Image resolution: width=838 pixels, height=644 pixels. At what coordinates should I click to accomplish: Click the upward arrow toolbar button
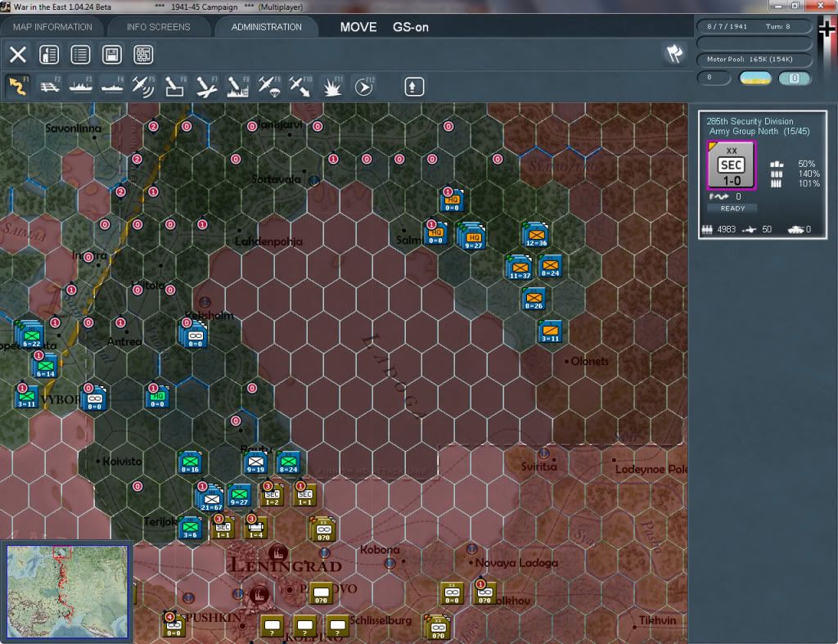413,87
